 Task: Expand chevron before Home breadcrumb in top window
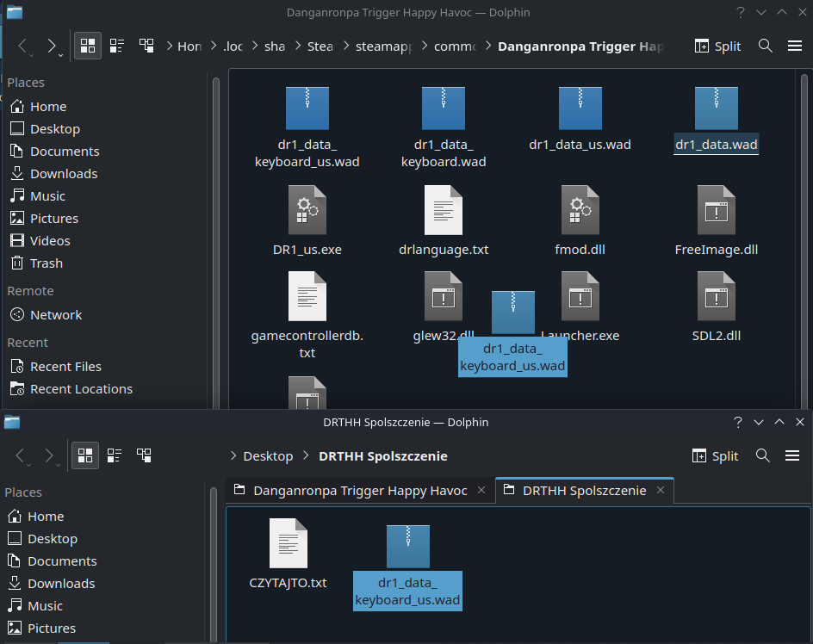[169, 46]
